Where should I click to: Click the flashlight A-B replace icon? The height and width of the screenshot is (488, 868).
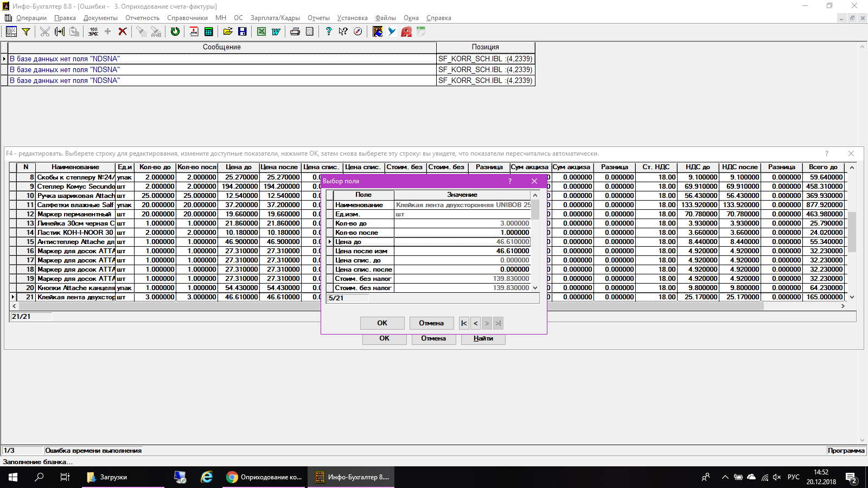click(x=156, y=31)
